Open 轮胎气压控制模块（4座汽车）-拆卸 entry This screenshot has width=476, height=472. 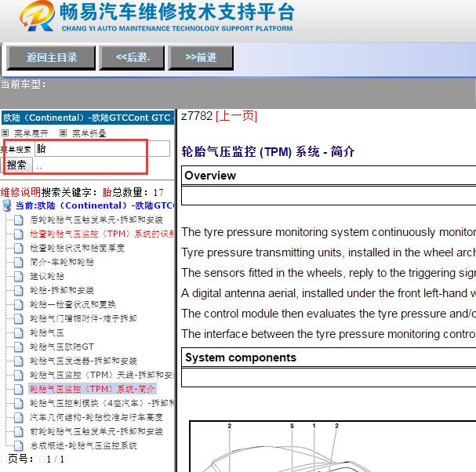[x=102, y=404]
